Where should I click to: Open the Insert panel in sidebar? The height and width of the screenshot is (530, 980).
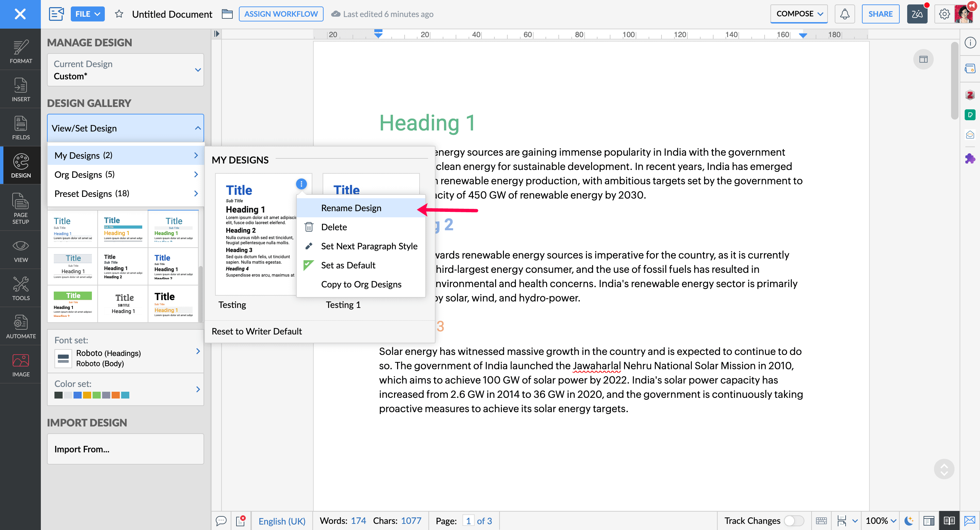[20, 90]
